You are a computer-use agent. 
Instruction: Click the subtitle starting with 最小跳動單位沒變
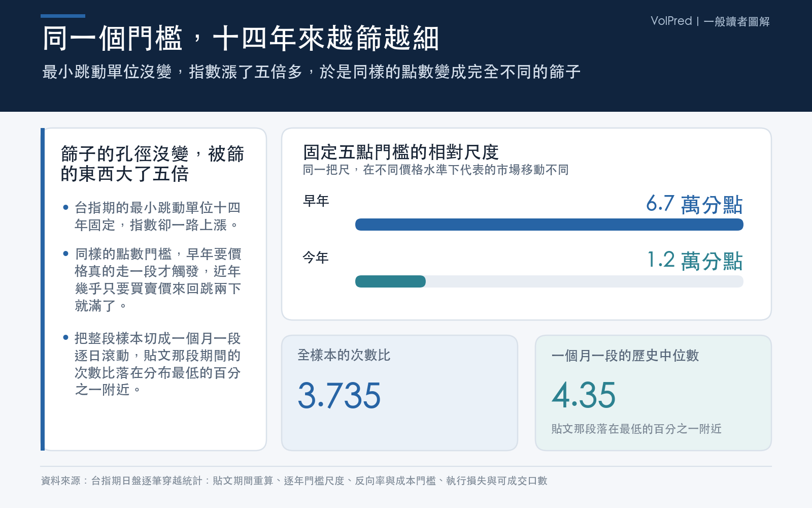pyautogui.click(x=311, y=72)
